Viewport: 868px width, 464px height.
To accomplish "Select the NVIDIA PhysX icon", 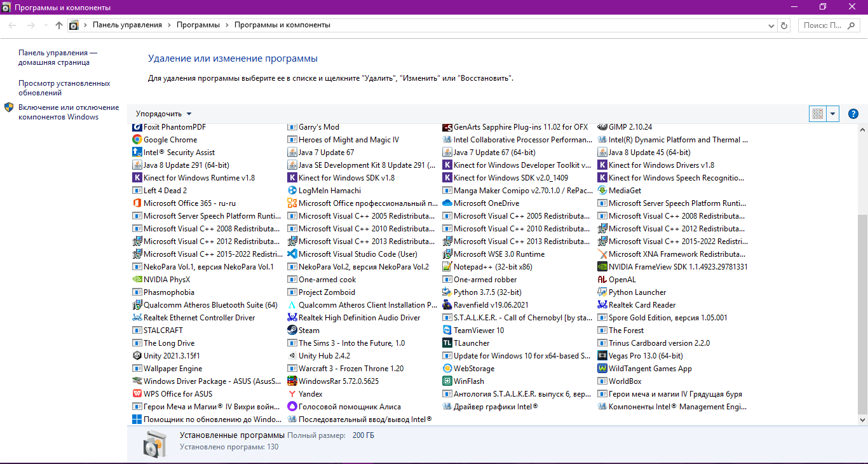I will point(137,280).
